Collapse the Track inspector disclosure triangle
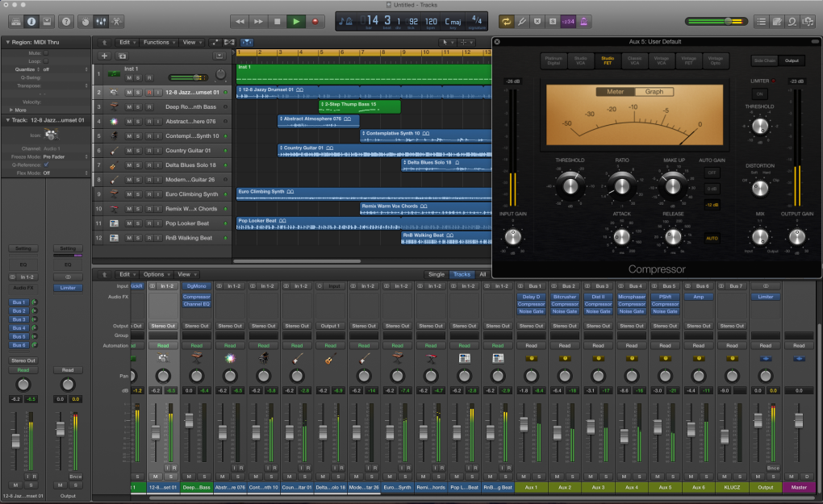The width and height of the screenshot is (823, 504). [7, 120]
